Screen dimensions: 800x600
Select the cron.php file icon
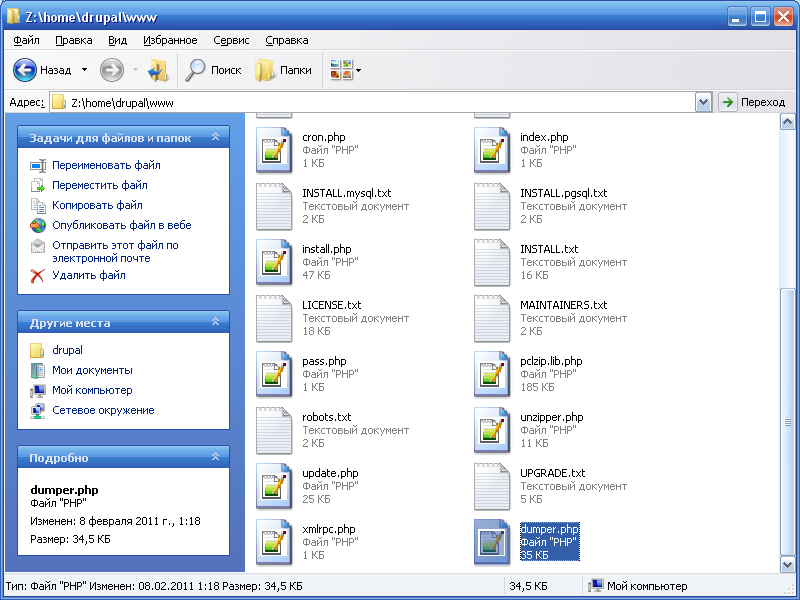(x=274, y=150)
